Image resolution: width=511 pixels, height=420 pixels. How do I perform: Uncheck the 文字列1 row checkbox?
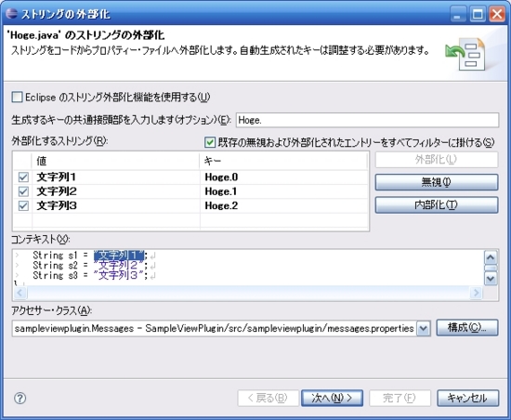[x=23, y=177]
